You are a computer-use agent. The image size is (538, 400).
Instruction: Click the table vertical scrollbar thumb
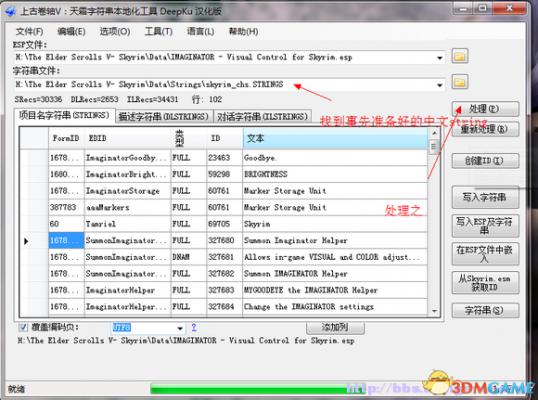[434, 147]
